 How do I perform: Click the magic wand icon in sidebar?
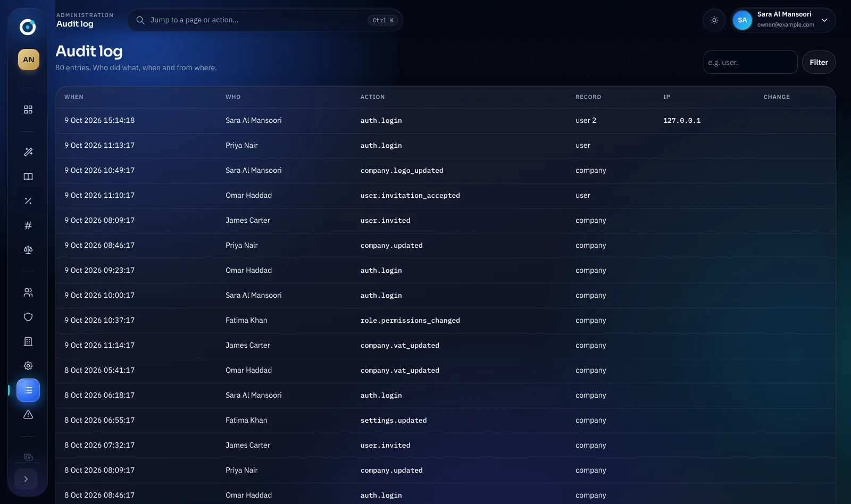point(28,152)
